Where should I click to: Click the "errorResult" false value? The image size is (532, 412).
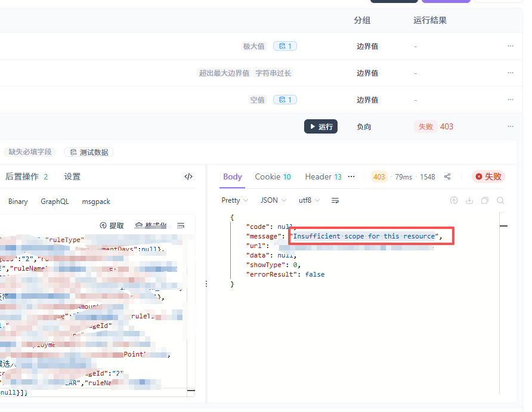point(314,274)
